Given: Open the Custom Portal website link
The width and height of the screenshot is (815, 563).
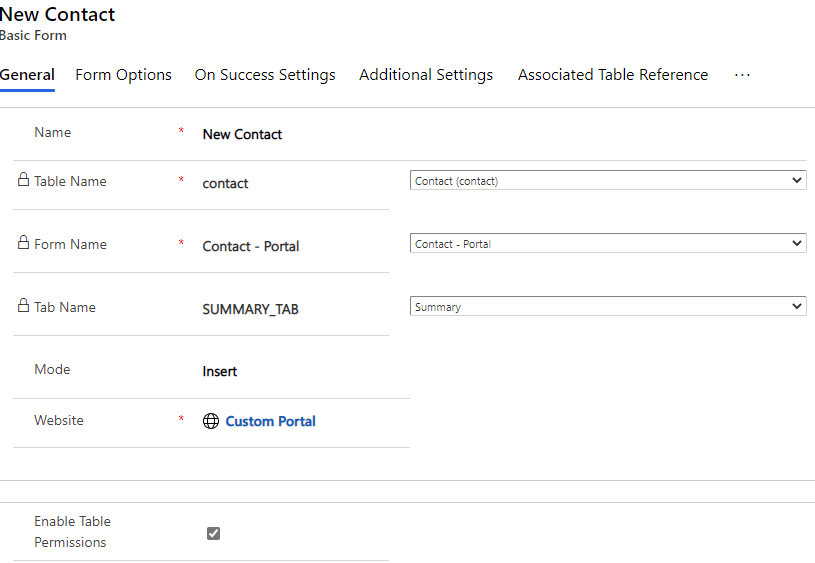Looking at the screenshot, I should pyautogui.click(x=270, y=421).
